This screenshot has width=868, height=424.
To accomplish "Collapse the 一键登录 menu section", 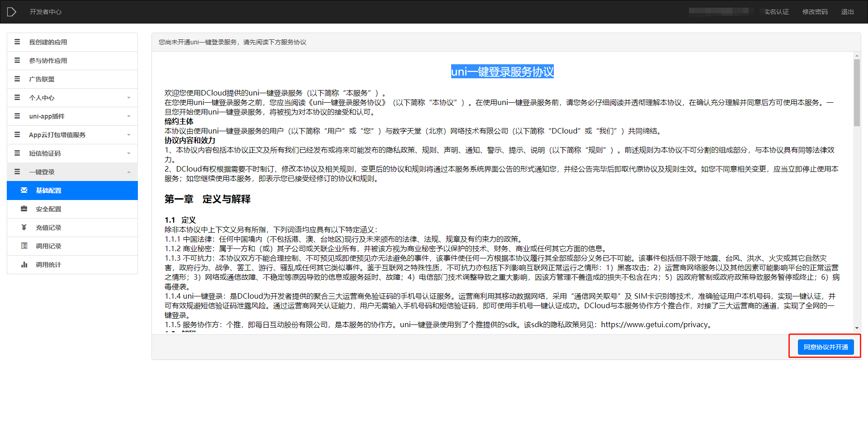I will pyautogui.click(x=129, y=172).
